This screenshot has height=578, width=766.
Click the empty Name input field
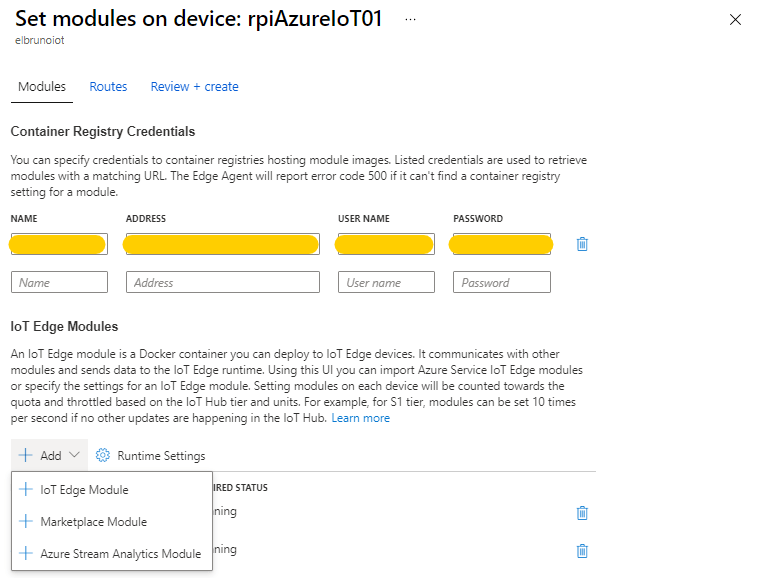click(59, 283)
